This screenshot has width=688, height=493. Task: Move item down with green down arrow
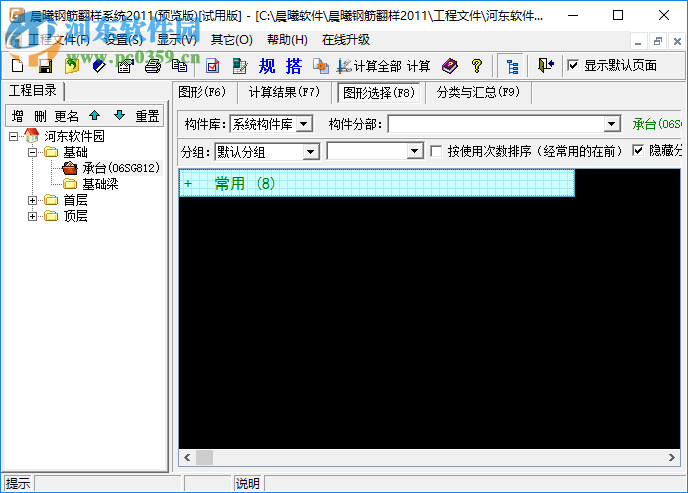pos(119,116)
